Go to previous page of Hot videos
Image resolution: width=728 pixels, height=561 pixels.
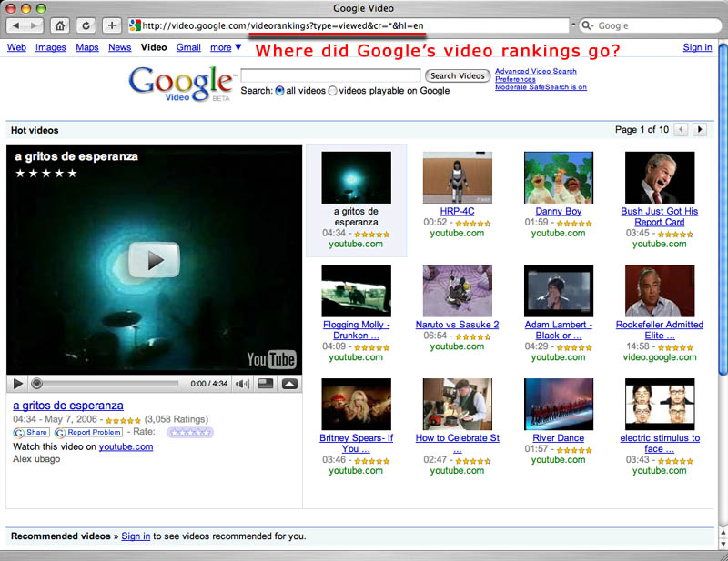click(x=681, y=129)
